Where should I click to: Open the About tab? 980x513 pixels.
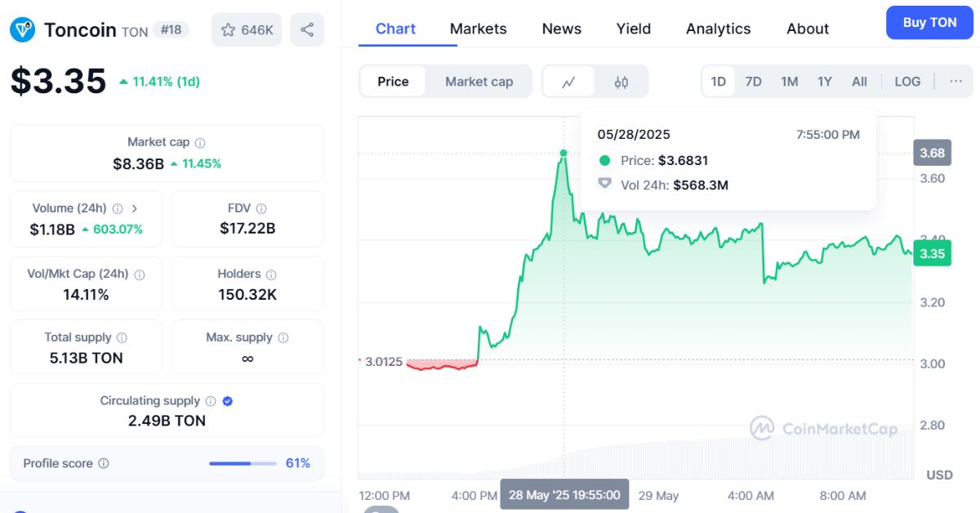(808, 29)
